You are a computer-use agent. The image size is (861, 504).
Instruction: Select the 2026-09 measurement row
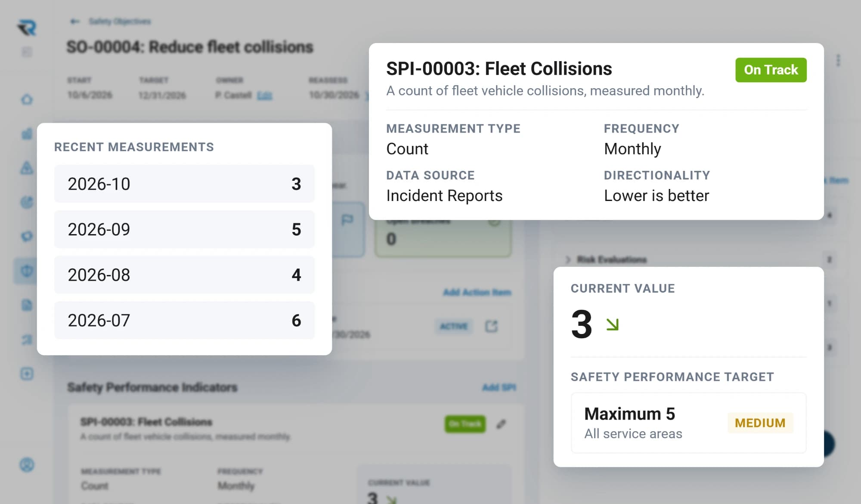coord(184,229)
